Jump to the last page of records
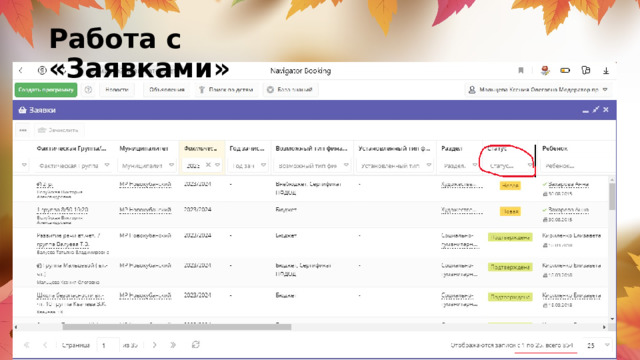Screen dimensions: 640x360 click(x=173, y=345)
